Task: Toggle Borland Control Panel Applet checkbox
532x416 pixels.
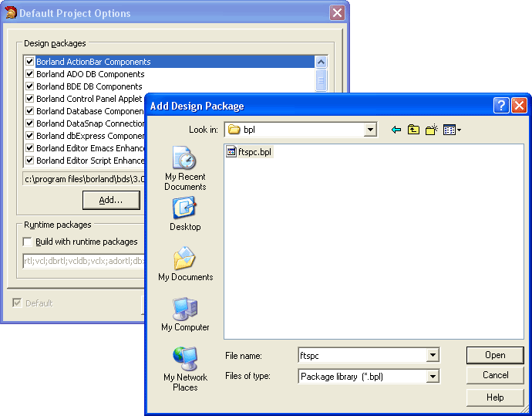Action: click(x=29, y=99)
